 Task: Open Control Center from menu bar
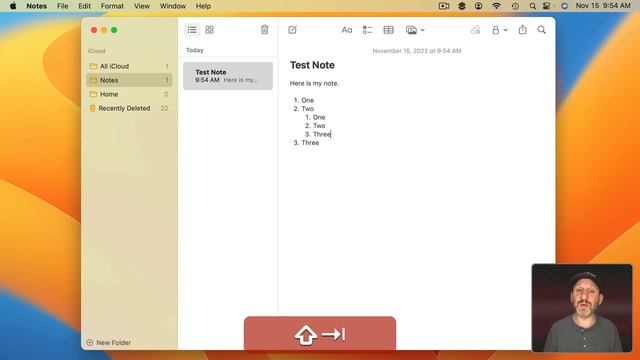click(x=547, y=6)
